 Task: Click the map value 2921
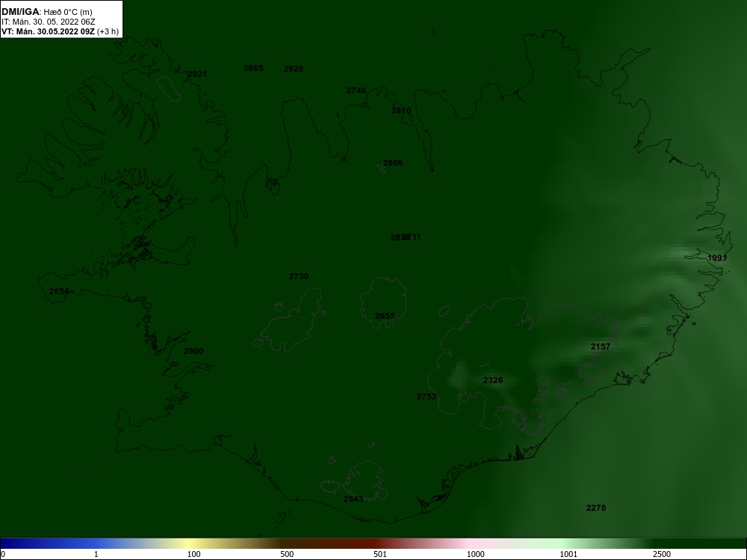coord(197,74)
